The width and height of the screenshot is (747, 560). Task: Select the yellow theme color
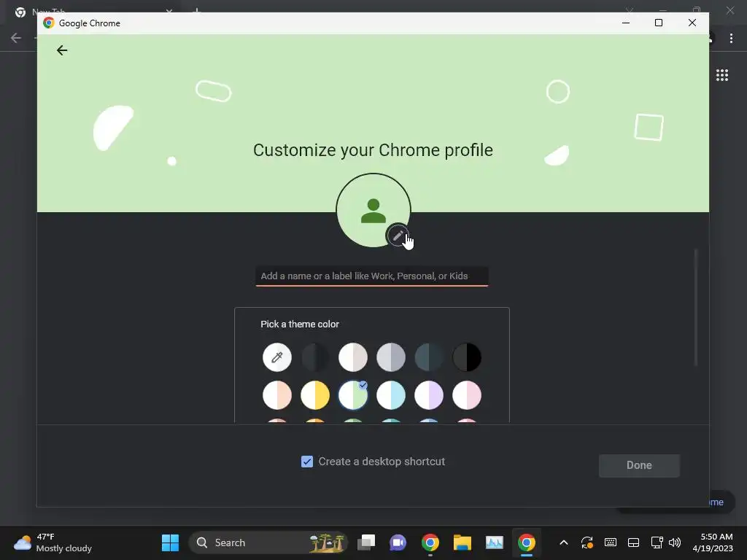(315, 395)
